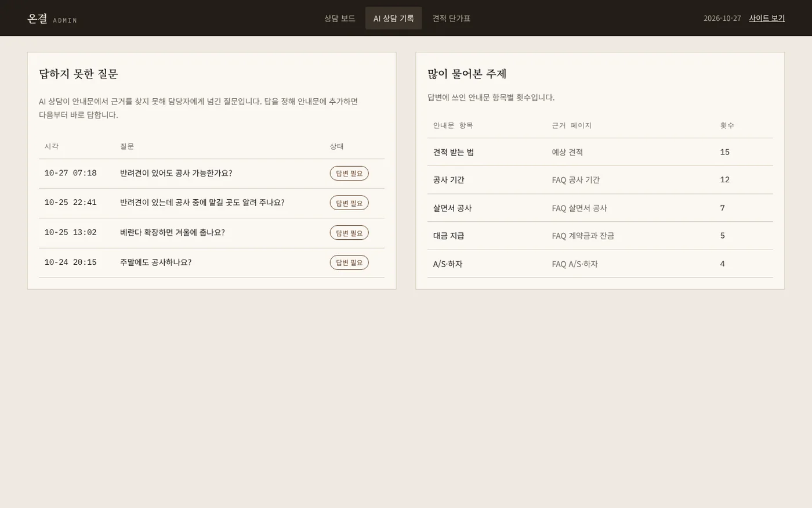This screenshot has width=812, height=508.
Task: Select question 반려견이 있는데 공사 중에 맡길 곳도 알려 주나요?
Action: click(x=202, y=203)
